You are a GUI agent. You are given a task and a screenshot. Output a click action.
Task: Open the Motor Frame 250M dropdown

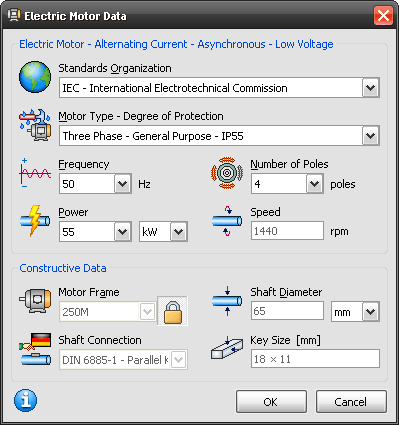click(x=147, y=312)
